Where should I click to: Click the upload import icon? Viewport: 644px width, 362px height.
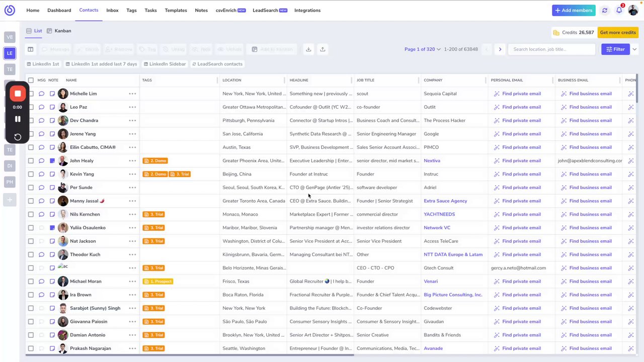[x=323, y=49]
